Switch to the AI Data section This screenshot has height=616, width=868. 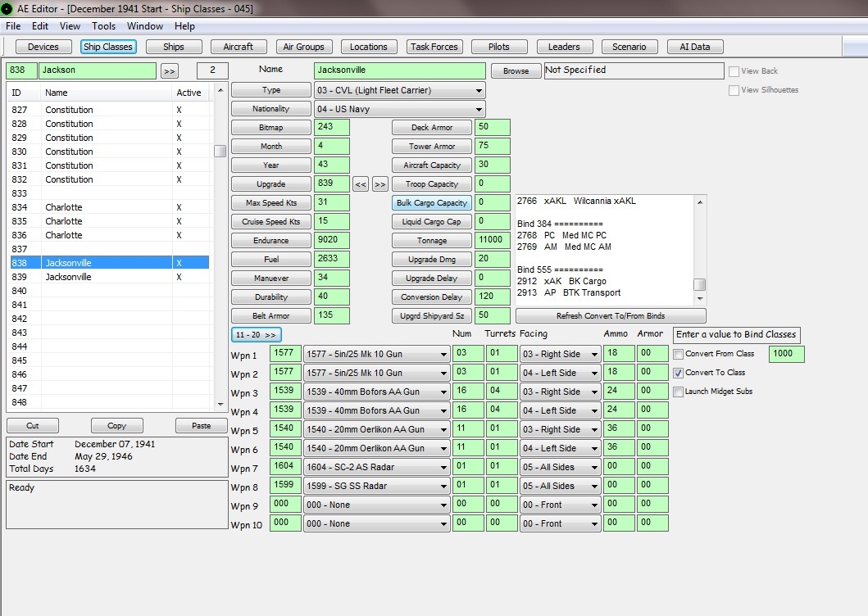695,47
